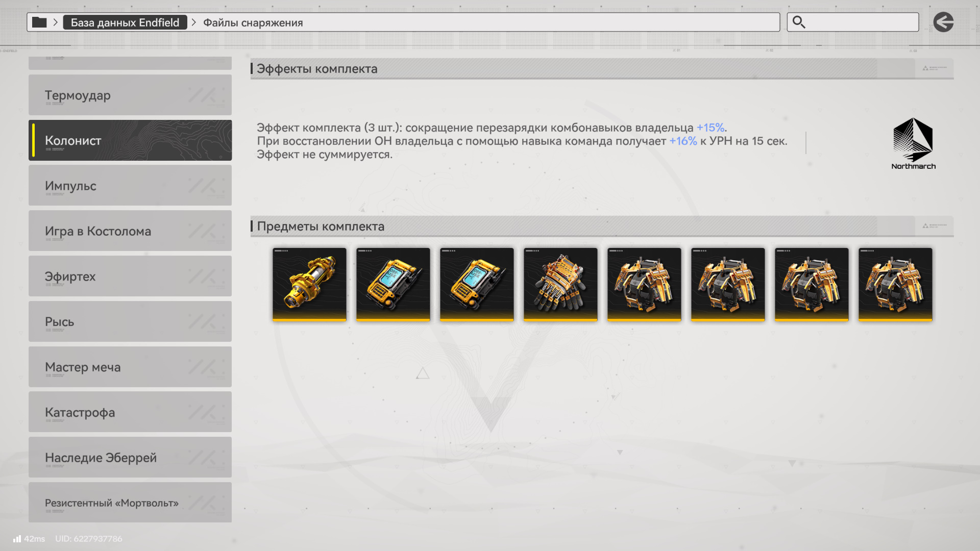Select the Колонист set entry
Image resolution: width=980 pixels, height=551 pixels.
click(130, 140)
